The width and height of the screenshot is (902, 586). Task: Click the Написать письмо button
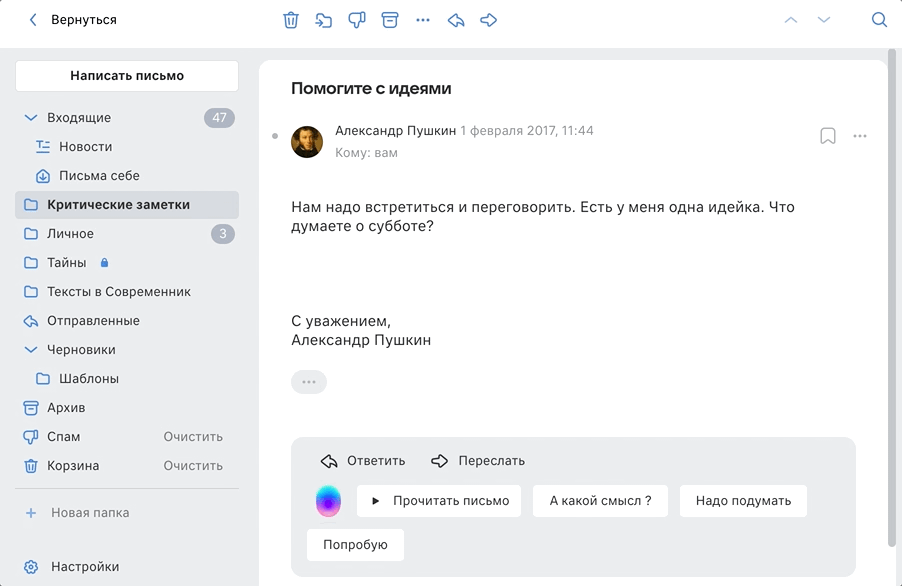[127, 76]
